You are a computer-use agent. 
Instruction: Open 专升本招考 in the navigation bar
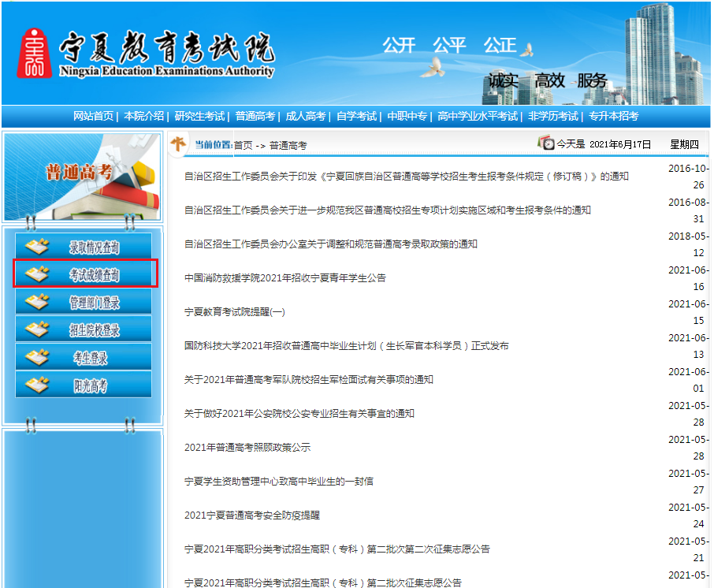point(613,116)
